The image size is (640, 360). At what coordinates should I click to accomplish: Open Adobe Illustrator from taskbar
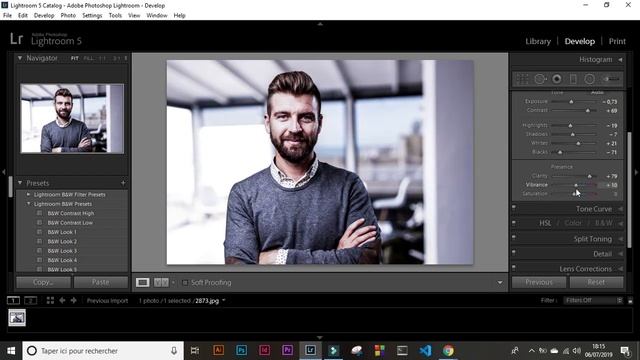(218, 350)
